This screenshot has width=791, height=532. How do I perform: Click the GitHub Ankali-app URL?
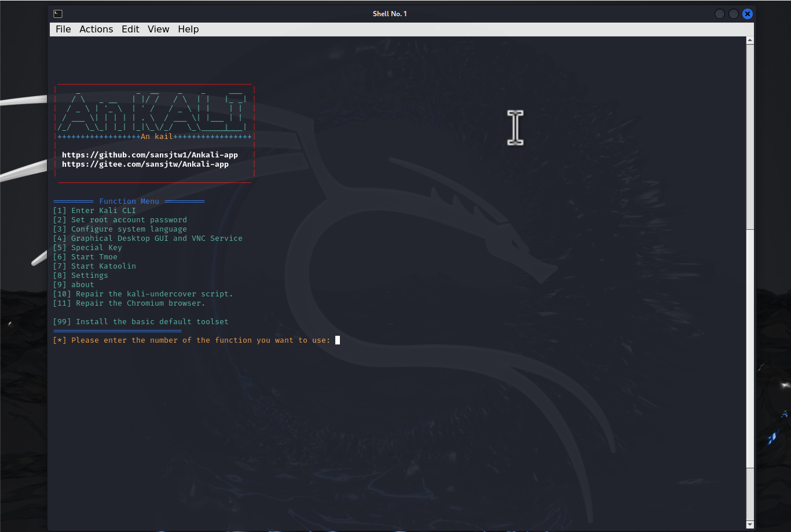click(x=150, y=155)
